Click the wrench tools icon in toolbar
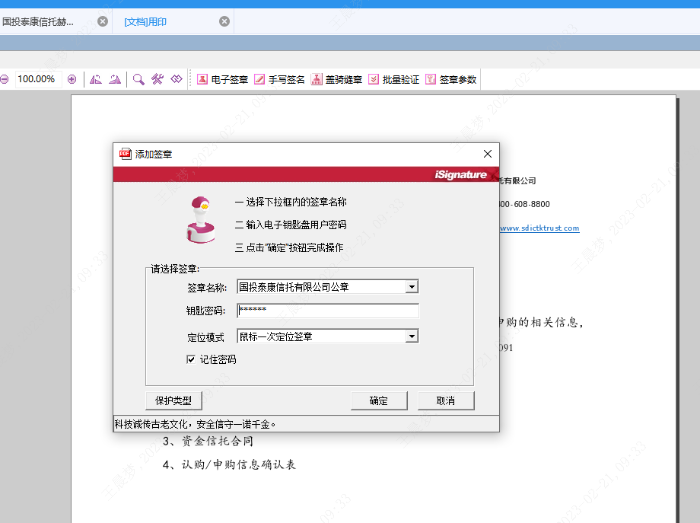The width and height of the screenshot is (700, 523). pyautogui.click(x=157, y=79)
